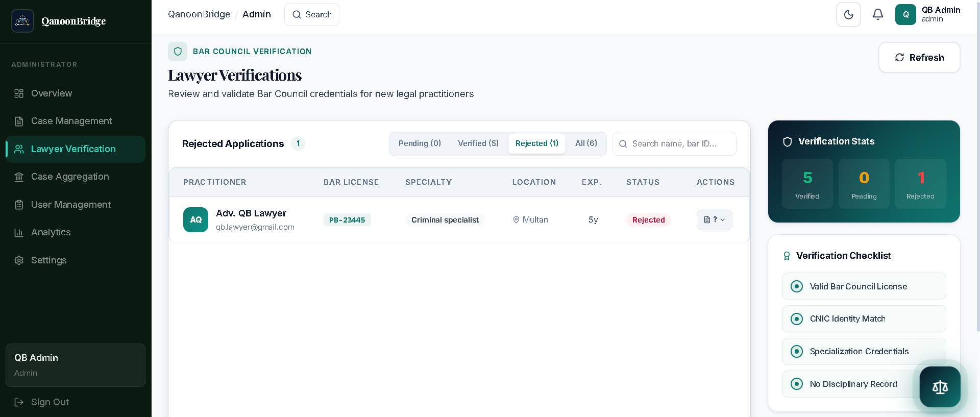Click the Bar License column header

tap(351, 182)
